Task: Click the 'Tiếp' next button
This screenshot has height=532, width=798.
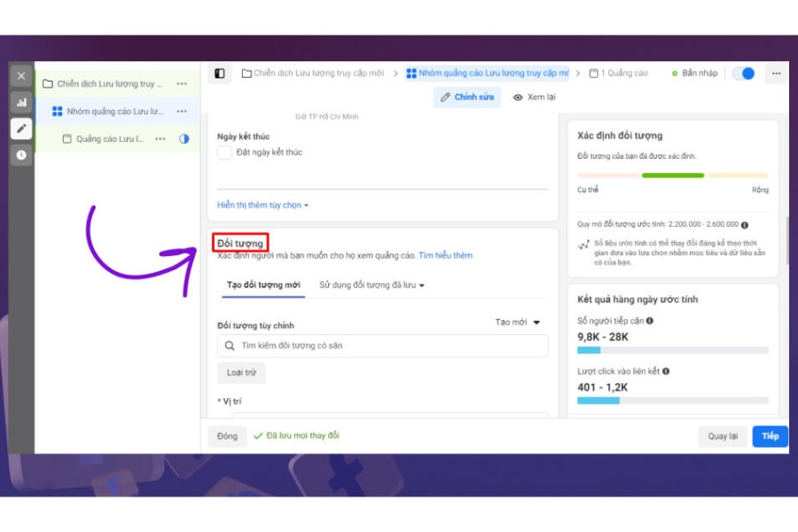Action: [771, 436]
